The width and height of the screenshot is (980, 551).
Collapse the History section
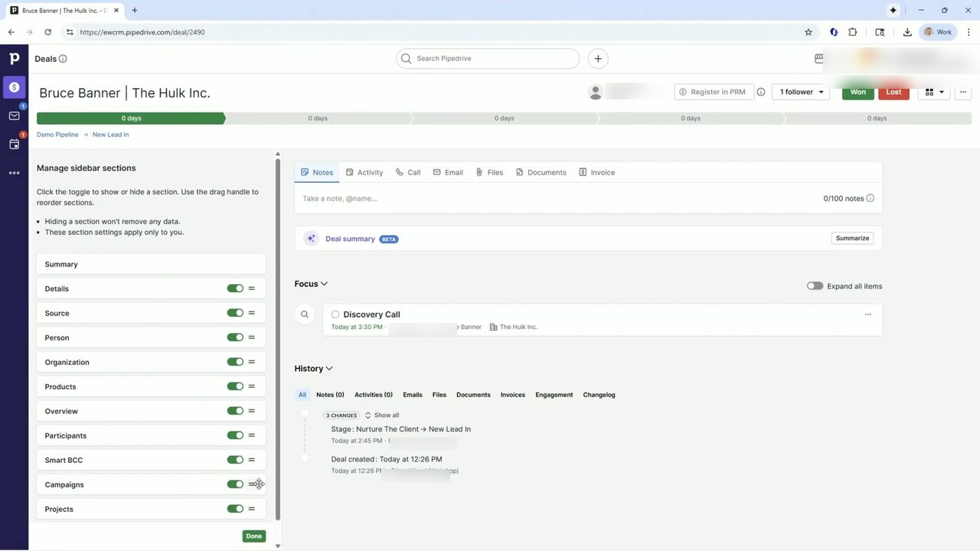(314, 369)
